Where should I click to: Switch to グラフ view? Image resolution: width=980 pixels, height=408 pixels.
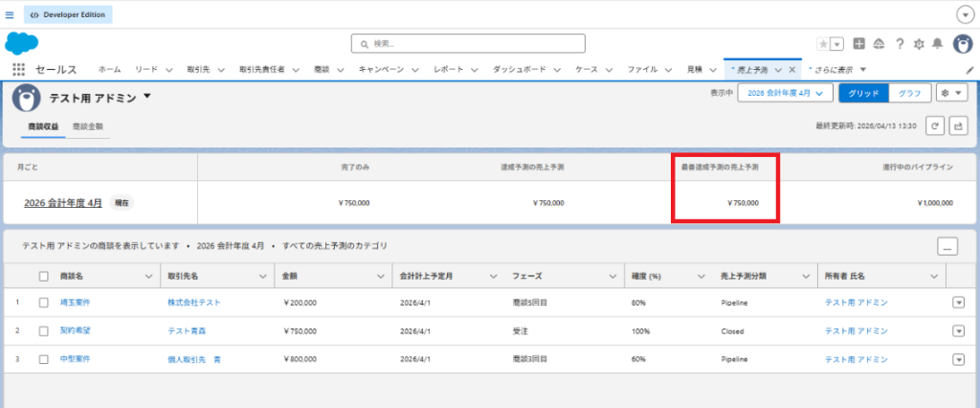point(909,93)
